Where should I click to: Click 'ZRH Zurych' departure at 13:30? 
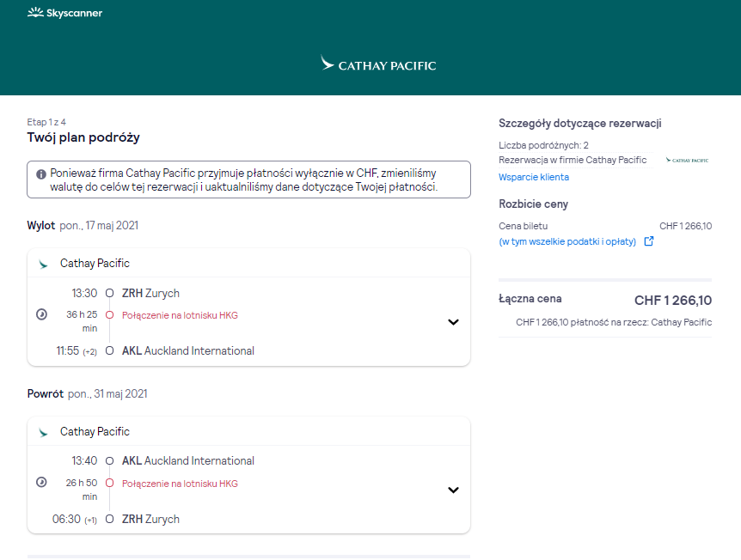coord(150,293)
